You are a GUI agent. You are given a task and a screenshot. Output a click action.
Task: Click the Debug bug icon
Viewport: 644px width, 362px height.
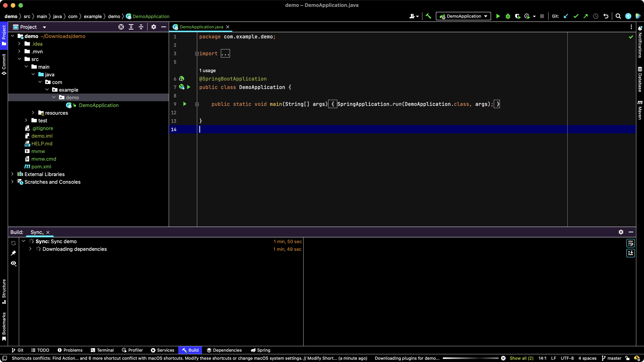tap(508, 16)
